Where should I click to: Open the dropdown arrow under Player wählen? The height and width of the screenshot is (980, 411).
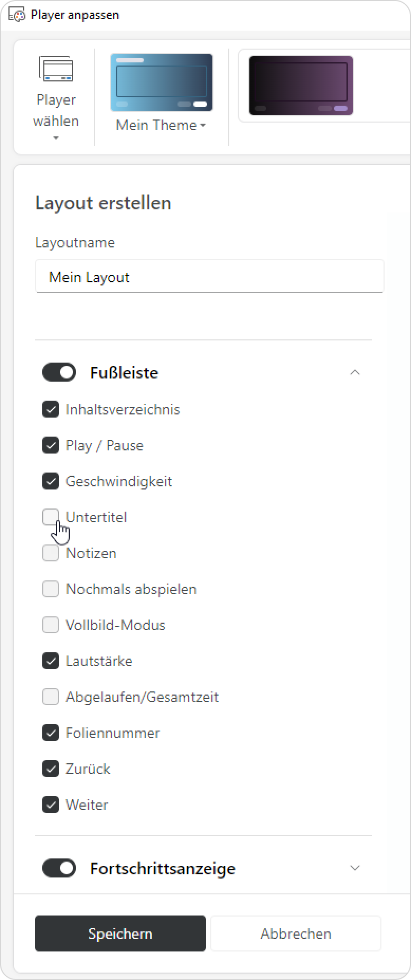pos(56,138)
